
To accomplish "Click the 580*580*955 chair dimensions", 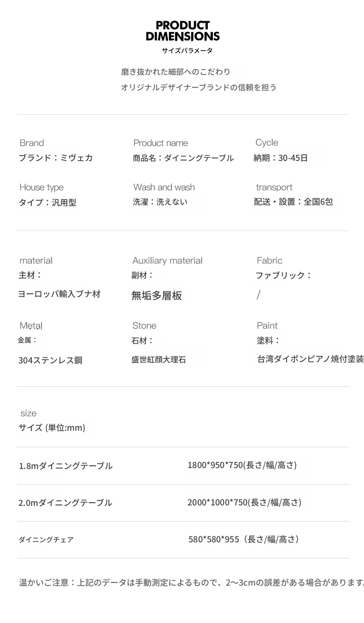I will coord(244,539).
